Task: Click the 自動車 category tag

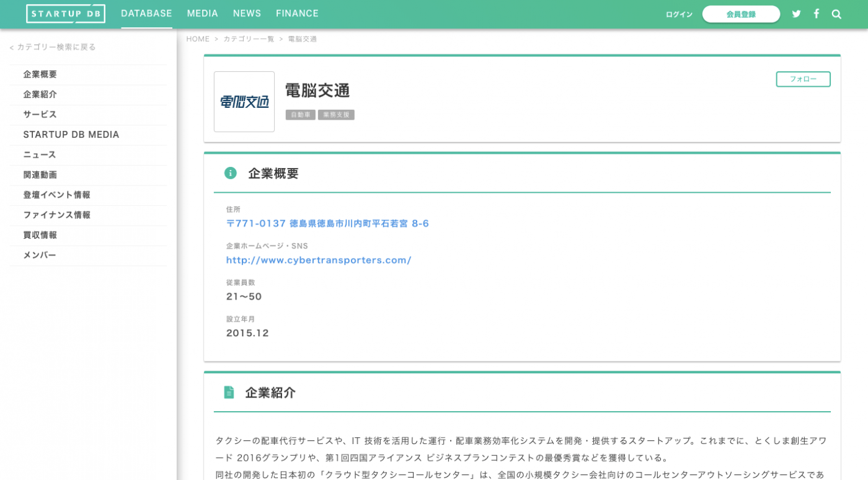Action: pyautogui.click(x=300, y=115)
